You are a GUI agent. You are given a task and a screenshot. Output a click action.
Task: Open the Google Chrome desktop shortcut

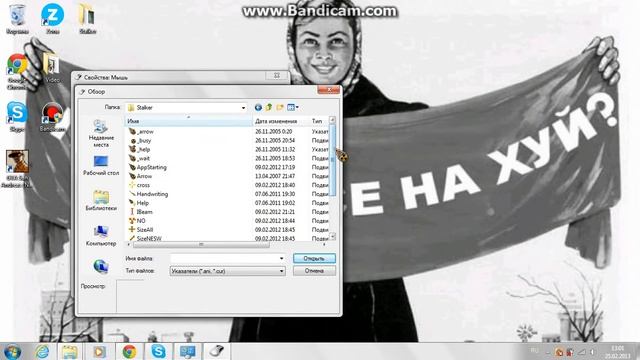click(16, 71)
